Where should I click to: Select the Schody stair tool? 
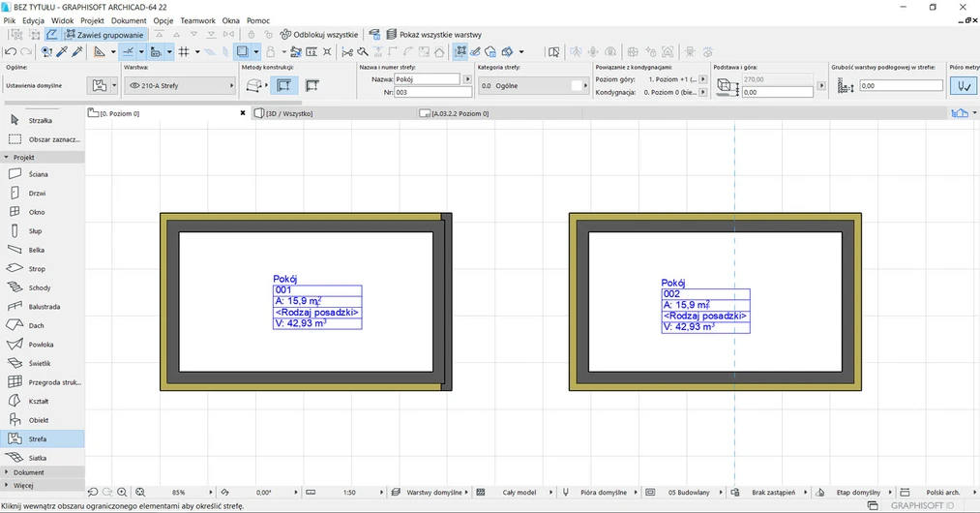pos(42,287)
